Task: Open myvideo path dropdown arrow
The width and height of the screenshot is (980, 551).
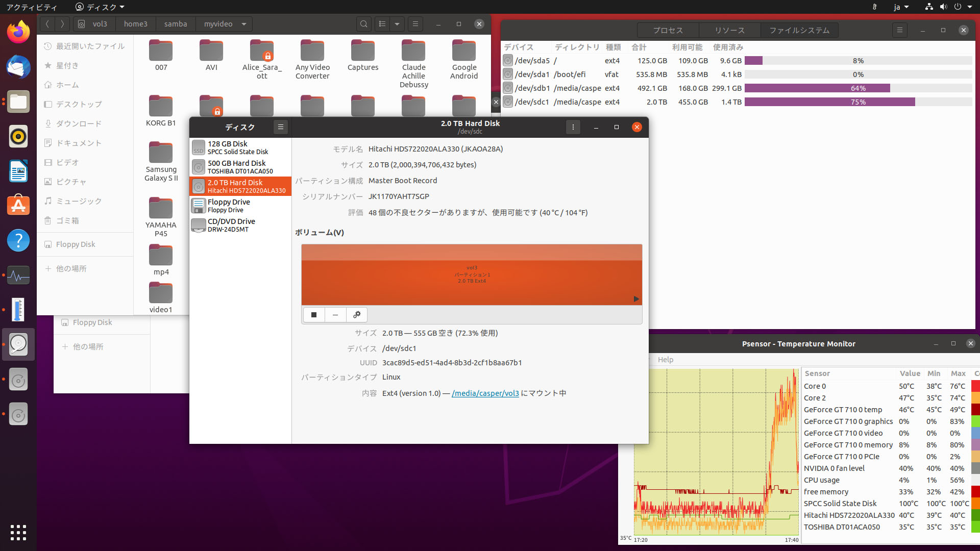Action: point(244,24)
